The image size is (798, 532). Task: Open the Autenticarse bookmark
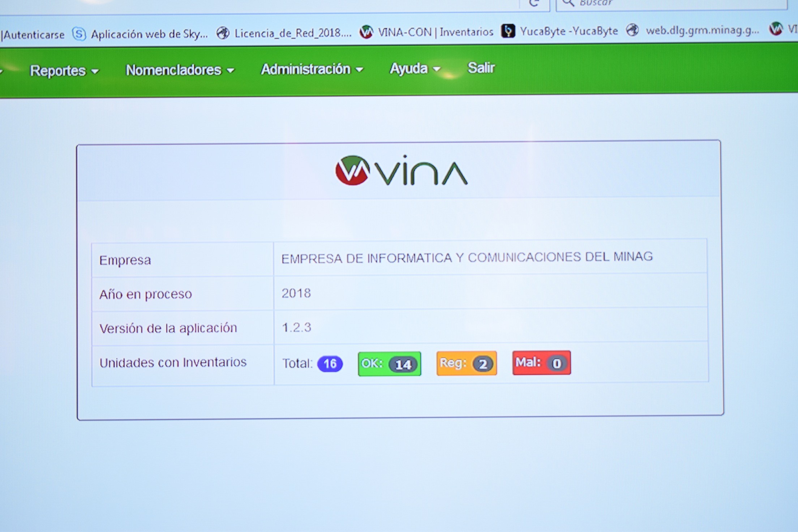click(33, 35)
